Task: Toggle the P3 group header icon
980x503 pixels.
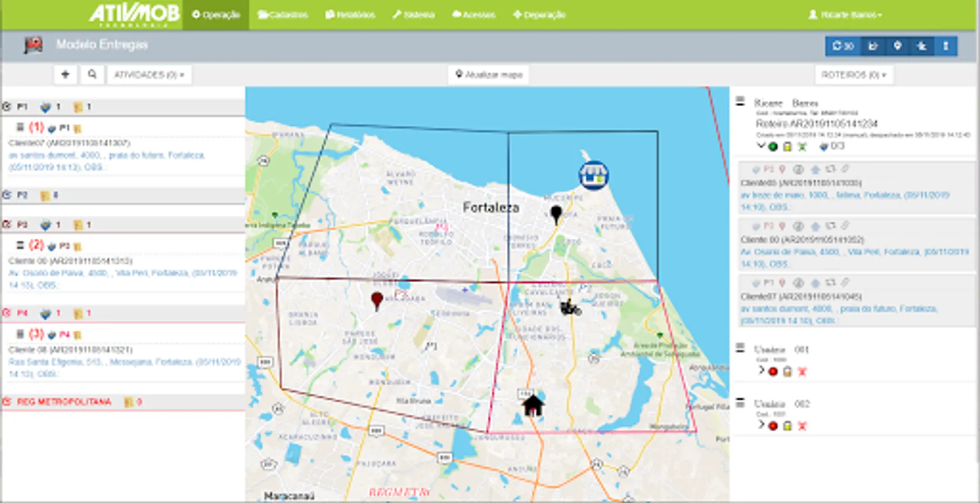Action: tap(7, 225)
